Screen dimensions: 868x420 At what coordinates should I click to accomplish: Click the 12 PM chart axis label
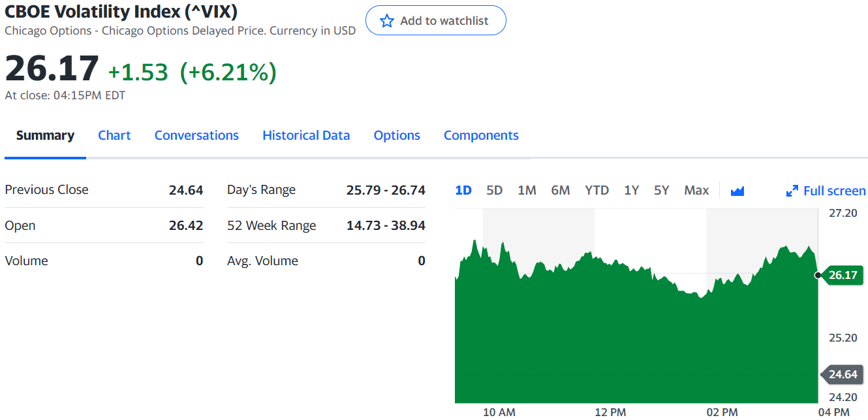tap(610, 412)
